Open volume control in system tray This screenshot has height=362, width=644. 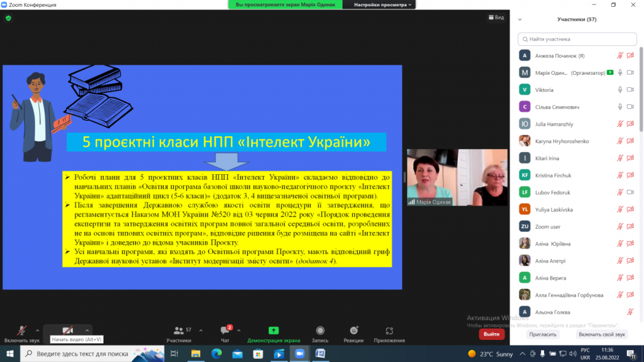point(572,354)
